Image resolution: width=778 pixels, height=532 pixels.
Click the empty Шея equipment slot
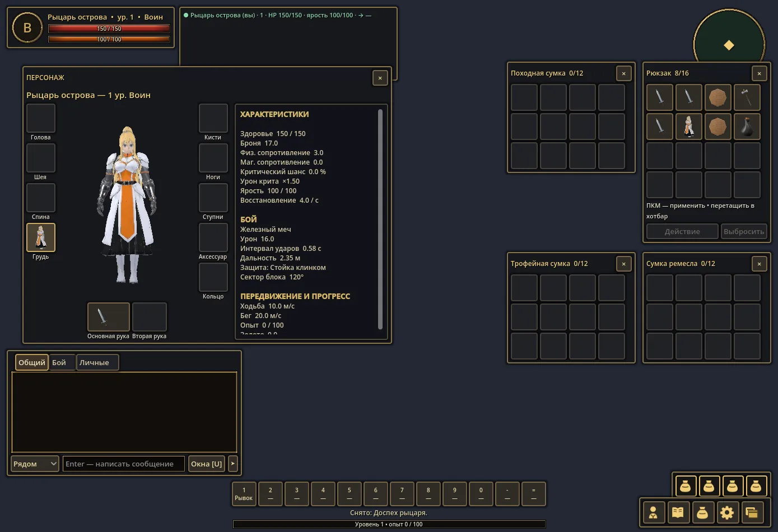point(41,158)
